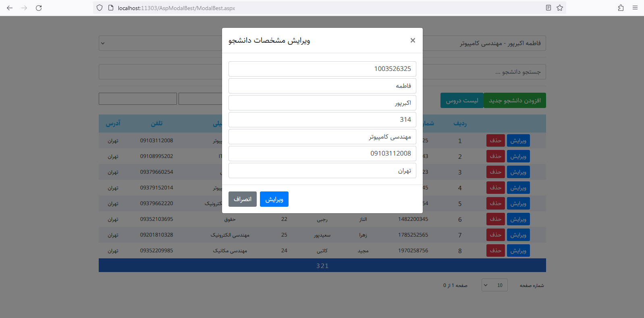Screen dimensions: 644x318
Task: Open the extensions puzzle icon
Action: 621,8
